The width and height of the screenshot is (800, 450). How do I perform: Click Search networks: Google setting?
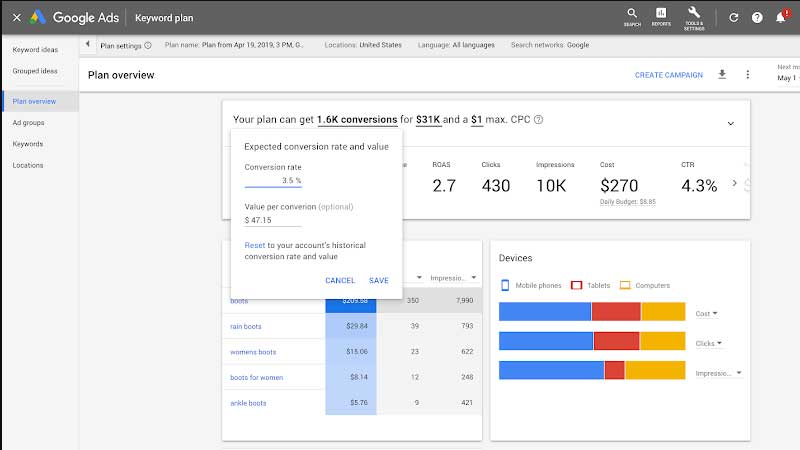coord(550,45)
